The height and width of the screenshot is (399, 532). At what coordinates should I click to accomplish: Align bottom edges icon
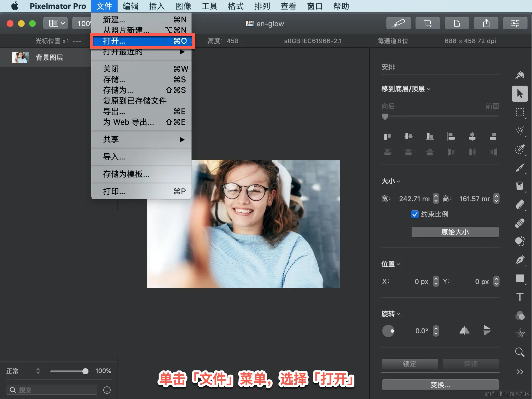(430, 136)
